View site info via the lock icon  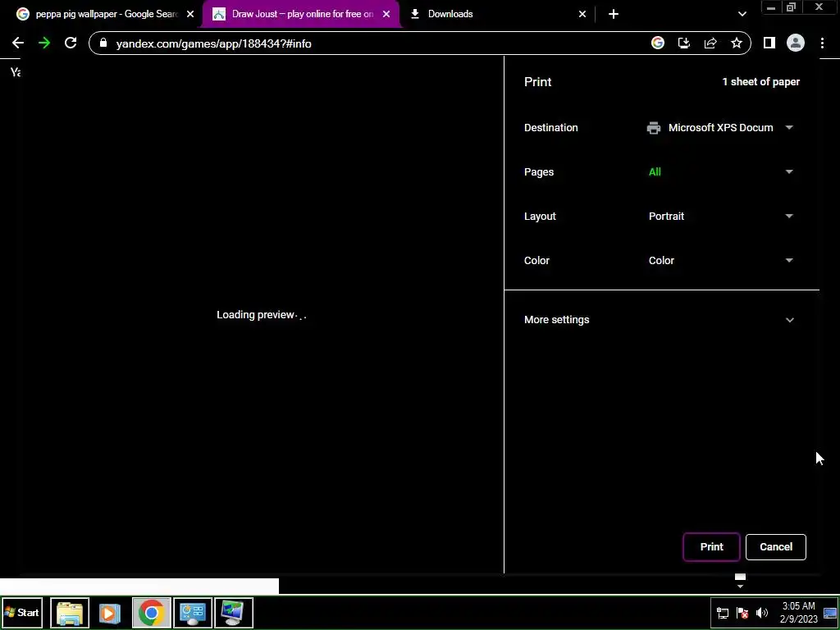coord(103,43)
